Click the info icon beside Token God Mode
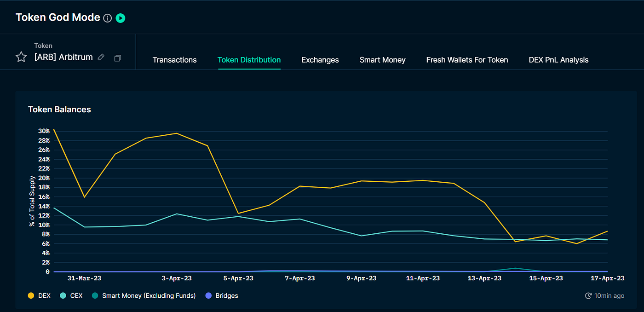The width and height of the screenshot is (644, 312). 107,18
